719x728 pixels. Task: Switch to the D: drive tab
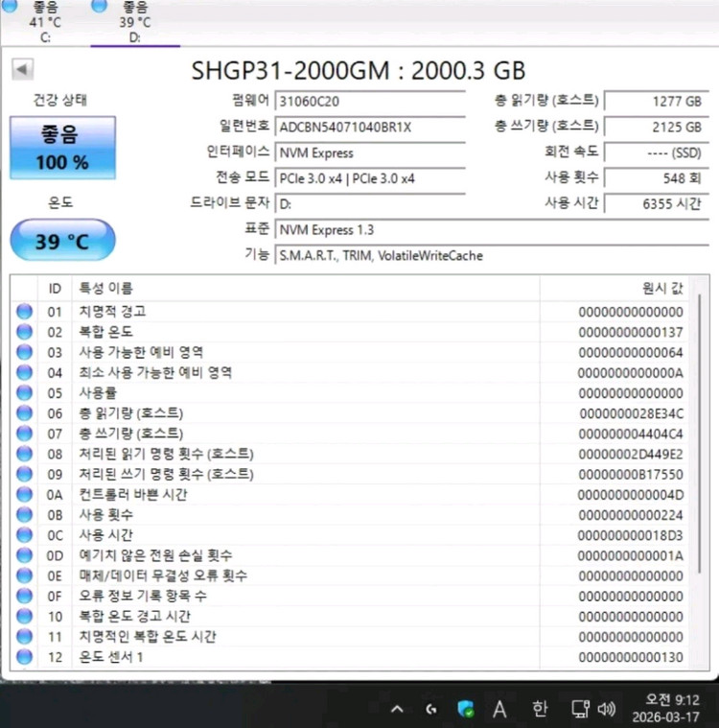[x=134, y=22]
